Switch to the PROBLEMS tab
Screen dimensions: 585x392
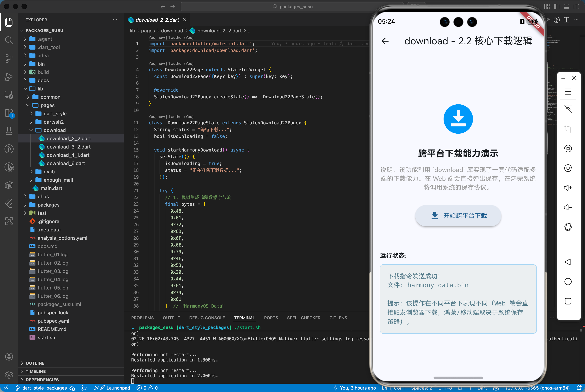[x=142, y=318]
